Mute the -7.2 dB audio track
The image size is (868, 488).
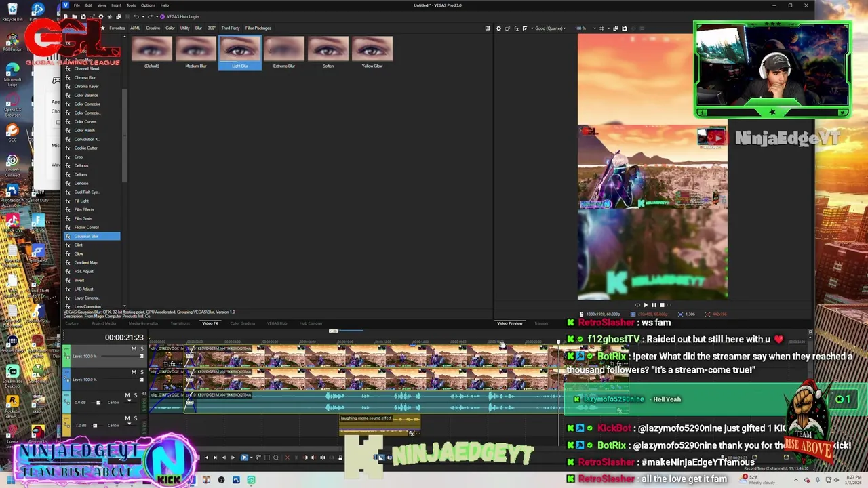tap(127, 418)
